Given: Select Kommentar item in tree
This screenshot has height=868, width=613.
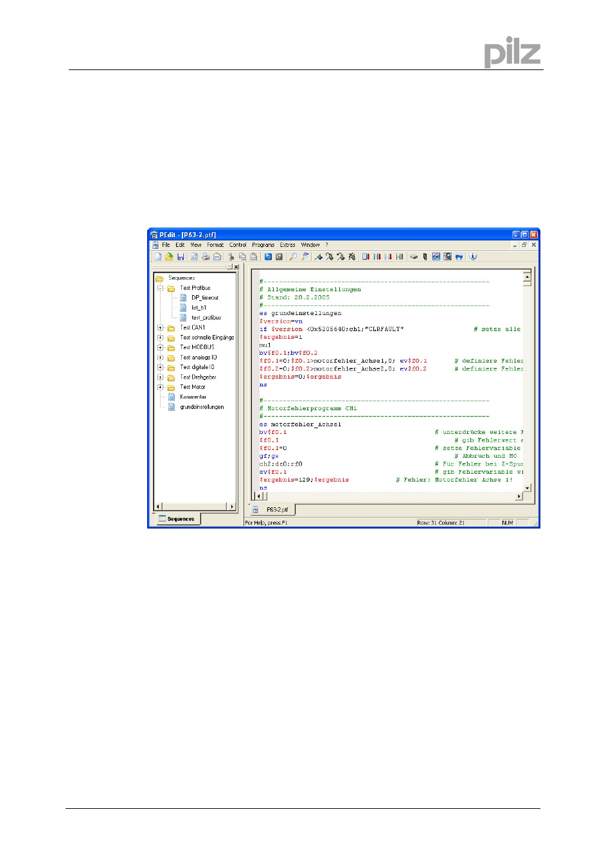Looking at the screenshot, I should click(x=193, y=397).
